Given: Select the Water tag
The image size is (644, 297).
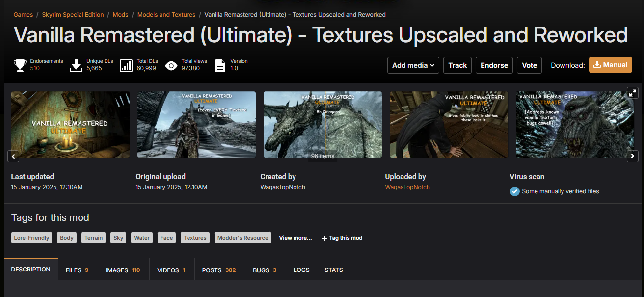Looking at the screenshot, I should [142, 238].
